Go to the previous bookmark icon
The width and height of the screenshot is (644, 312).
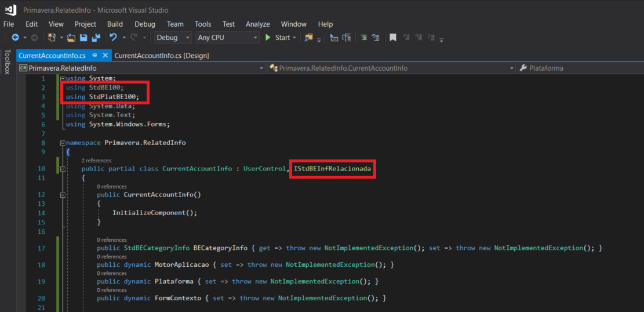[406, 38]
